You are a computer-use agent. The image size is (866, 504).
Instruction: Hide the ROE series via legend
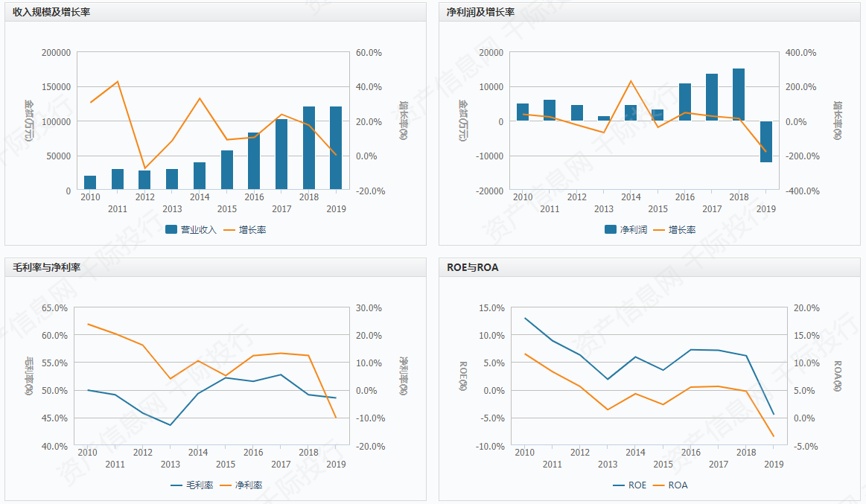(x=630, y=485)
